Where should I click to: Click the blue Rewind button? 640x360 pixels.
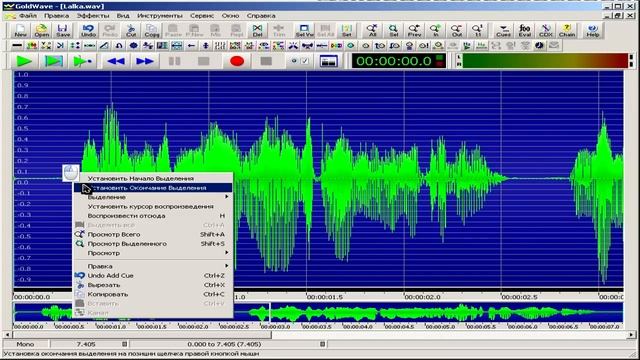point(116,61)
